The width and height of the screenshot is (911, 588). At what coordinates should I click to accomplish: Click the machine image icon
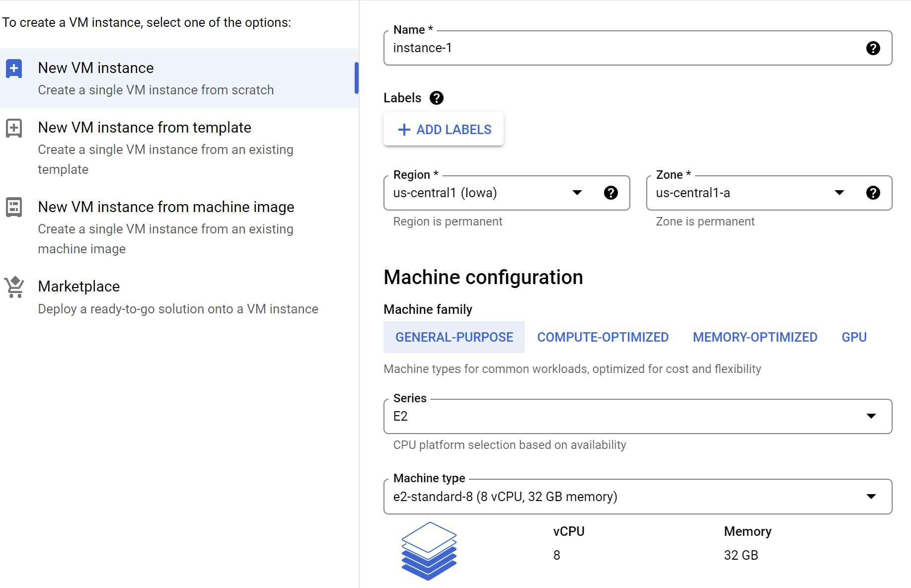(14, 207)
